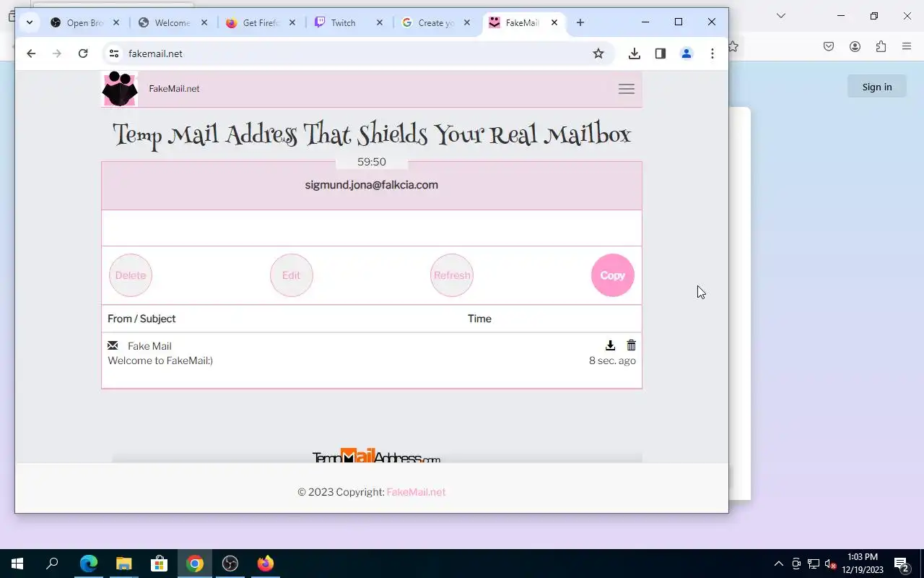Click the 8 sec. ago timestamp
924x578 pixels.
(x=612, y=361)
